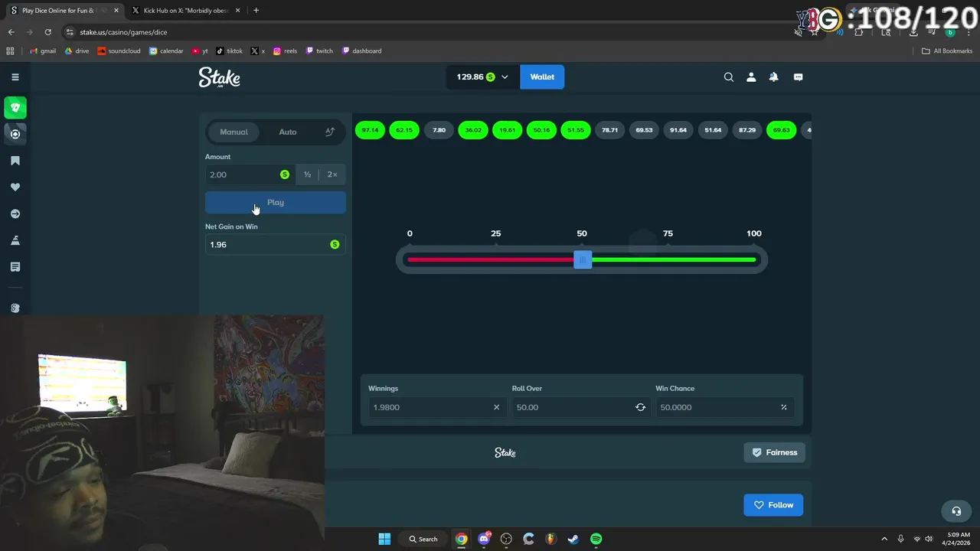The height and width of the screenshot is (551, 980).
Task: Open past roll result 78.71
Action: (x=609, y=130)
